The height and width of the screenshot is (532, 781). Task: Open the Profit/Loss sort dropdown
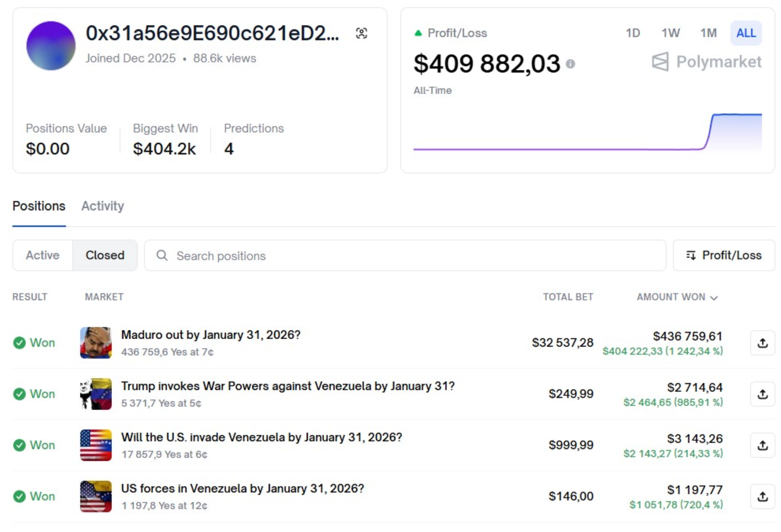pos(724,255)
